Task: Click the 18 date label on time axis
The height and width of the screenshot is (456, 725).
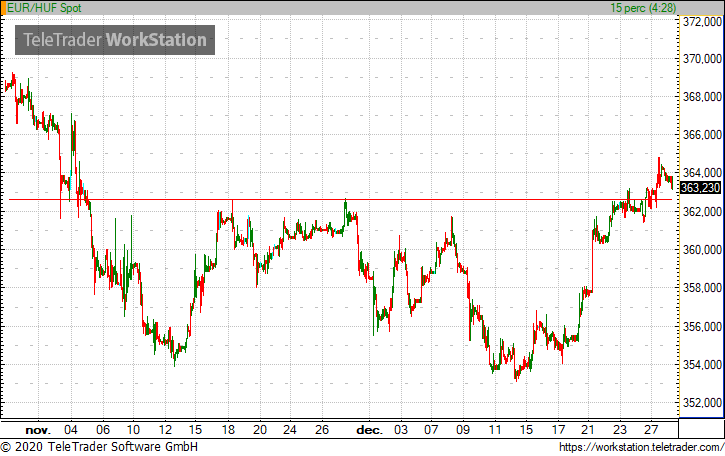Action: tap(228, 430)
